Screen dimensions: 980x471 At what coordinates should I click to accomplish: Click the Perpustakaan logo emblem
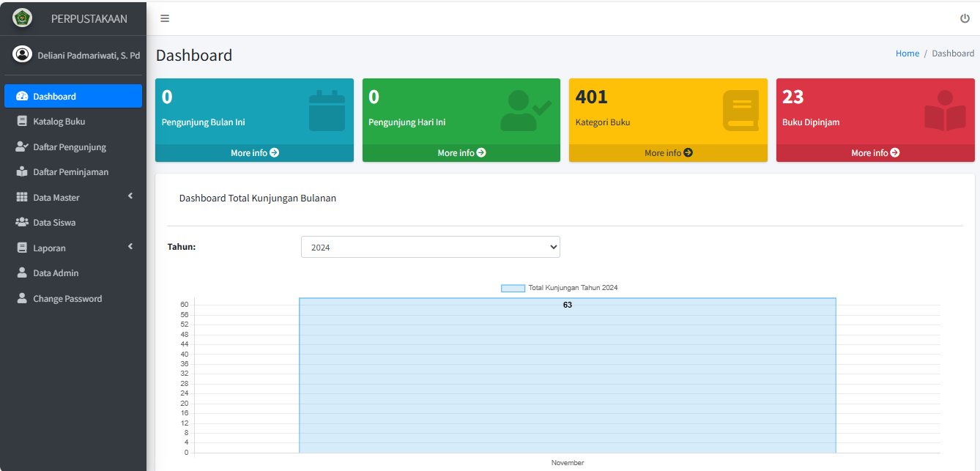click(x=23, y=18)
